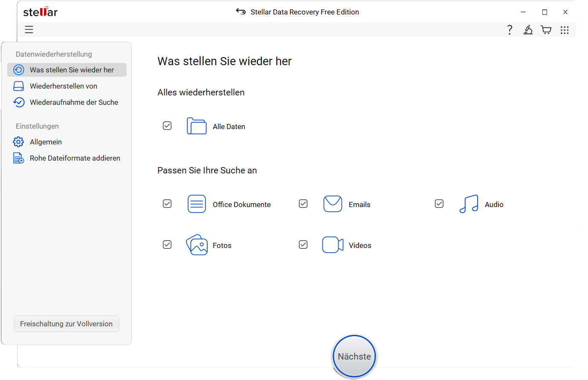Click the Fotos picture icon
Screen dimensions: 588x380
point(197,245)
